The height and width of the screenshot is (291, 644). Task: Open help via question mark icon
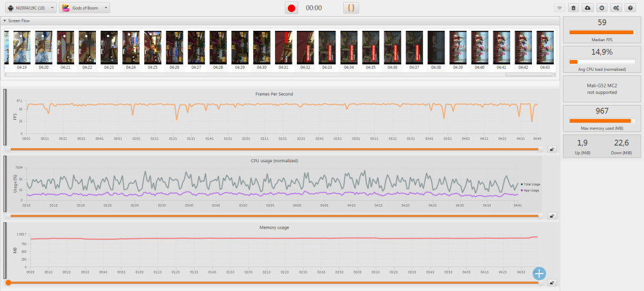click(630, 8)
